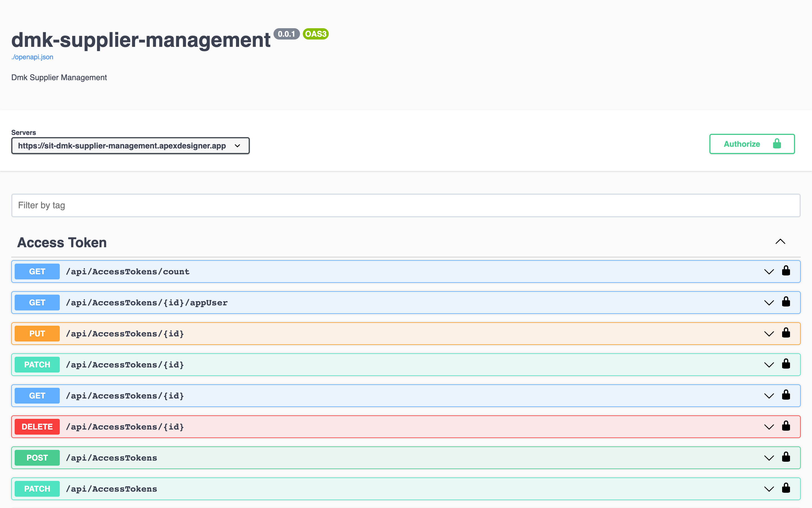Expand PUT /api/AccessTokens/{id} chevron

769,334
